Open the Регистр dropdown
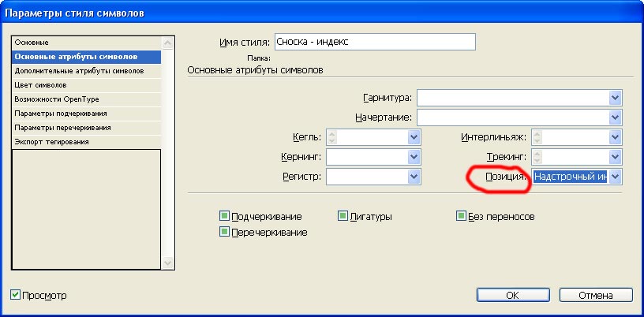 [414, 177]
